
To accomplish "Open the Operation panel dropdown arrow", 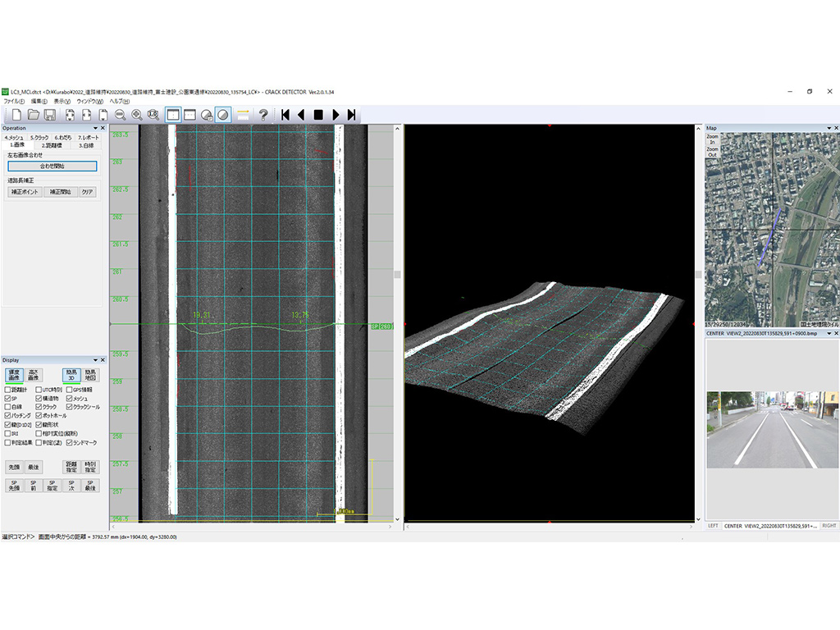I will point(94,128).
